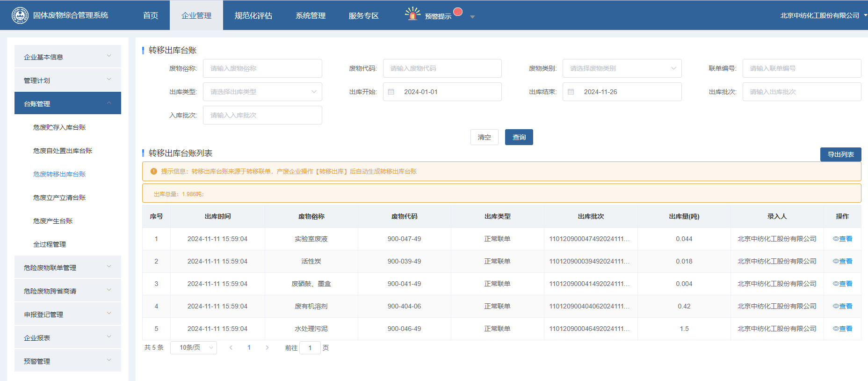This screenshot has width=868, height=381.
Task: View details of 实验室废液 row
Action: 842,239
